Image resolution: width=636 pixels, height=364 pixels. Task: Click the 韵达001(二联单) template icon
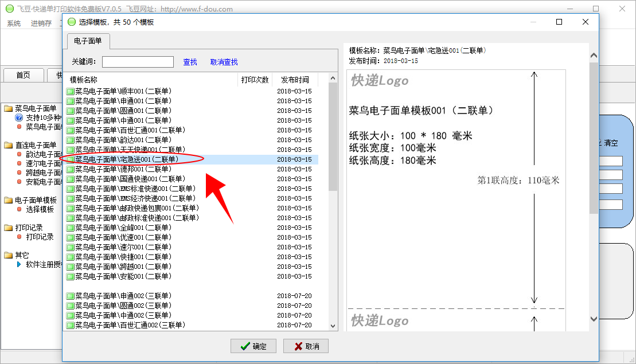point(70,140)
